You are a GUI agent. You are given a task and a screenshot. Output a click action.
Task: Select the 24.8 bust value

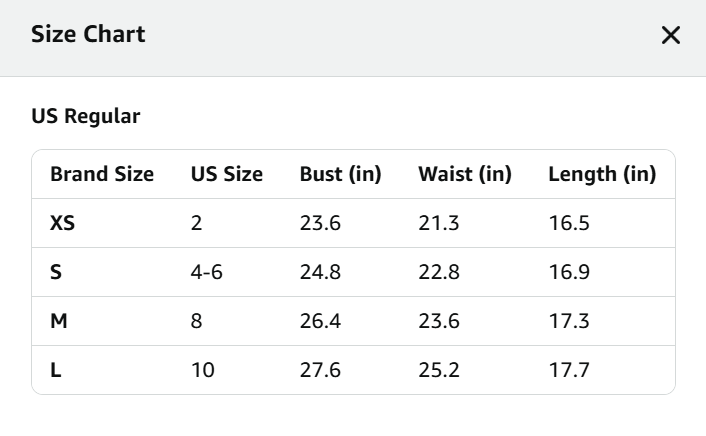click(320, 272)
